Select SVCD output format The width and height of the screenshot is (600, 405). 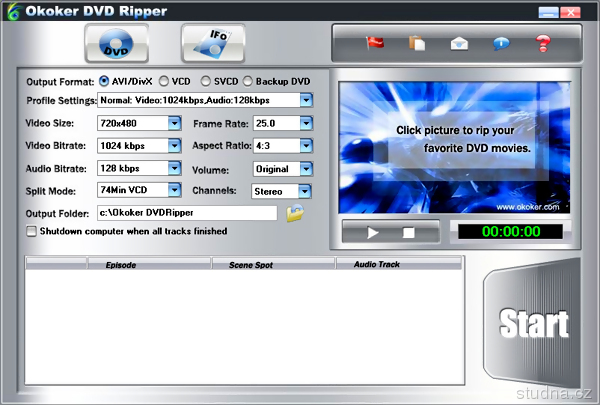tap(205, 81)
